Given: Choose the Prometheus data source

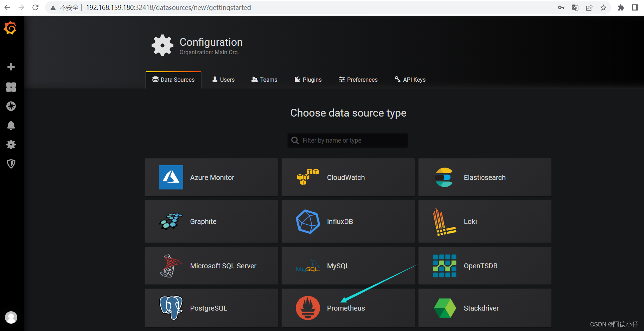Looking at the screenshot, I should (x=348, y=308).
